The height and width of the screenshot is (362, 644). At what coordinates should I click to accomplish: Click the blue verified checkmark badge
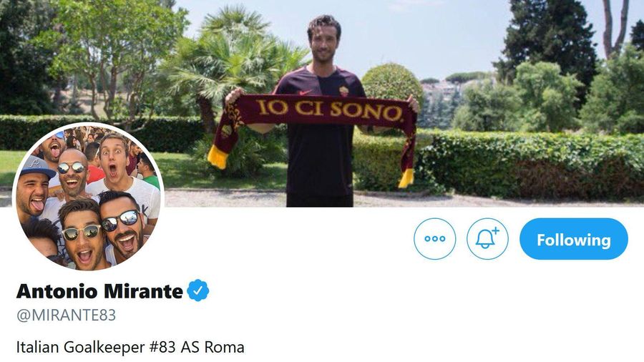198,290
